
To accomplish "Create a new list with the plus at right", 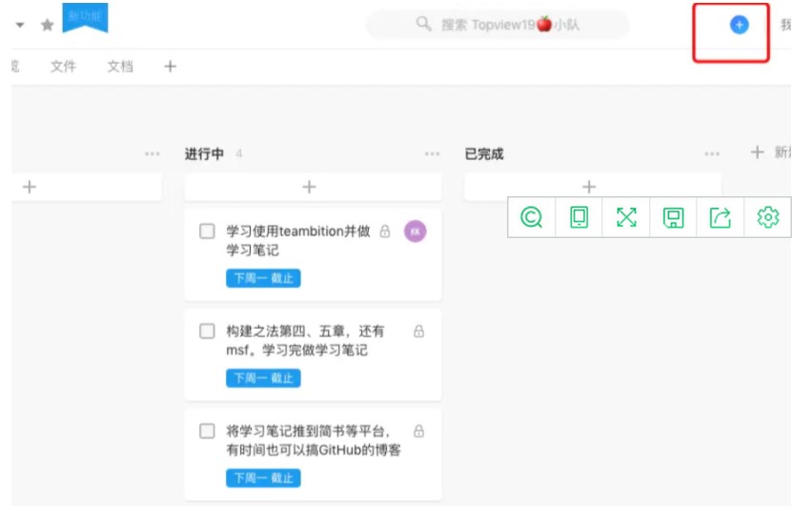I will [757, 152].
